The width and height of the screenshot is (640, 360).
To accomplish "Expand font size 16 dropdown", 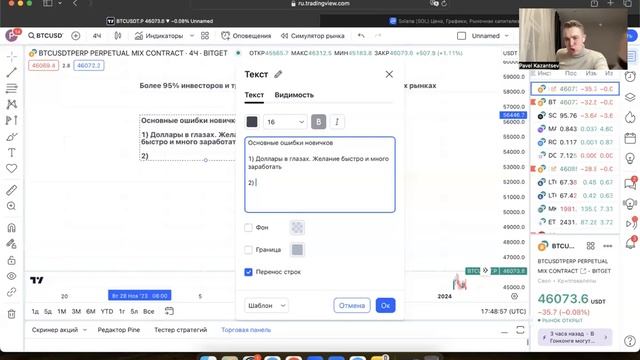I will click(x=285, y=122).
